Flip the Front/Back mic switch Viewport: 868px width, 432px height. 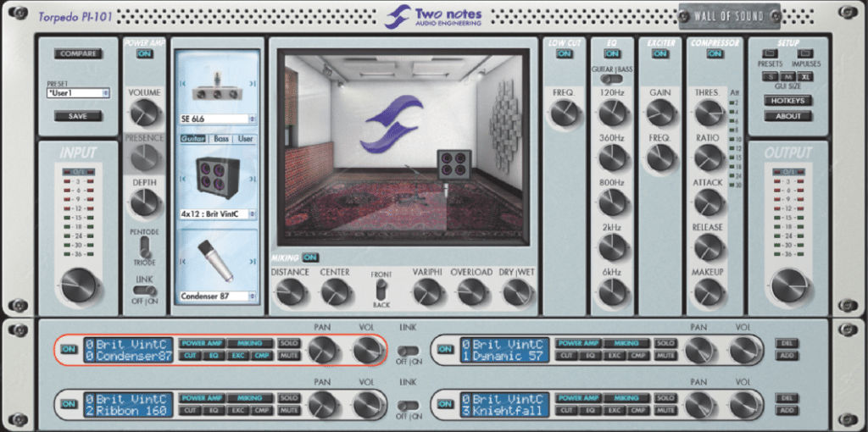[381, 291]
